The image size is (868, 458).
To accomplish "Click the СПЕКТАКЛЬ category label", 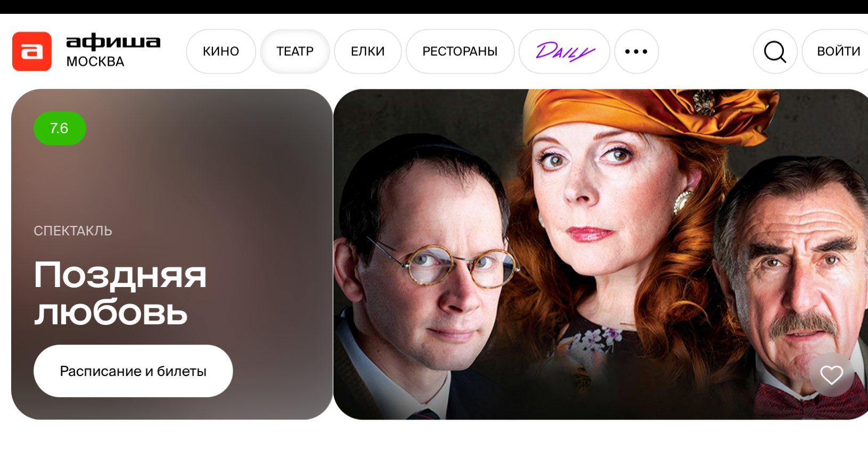I will click(x=73, y=231).
